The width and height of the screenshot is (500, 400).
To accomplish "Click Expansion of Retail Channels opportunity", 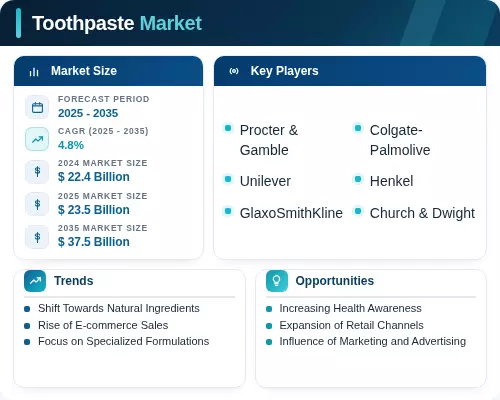I will pos(351,325).
